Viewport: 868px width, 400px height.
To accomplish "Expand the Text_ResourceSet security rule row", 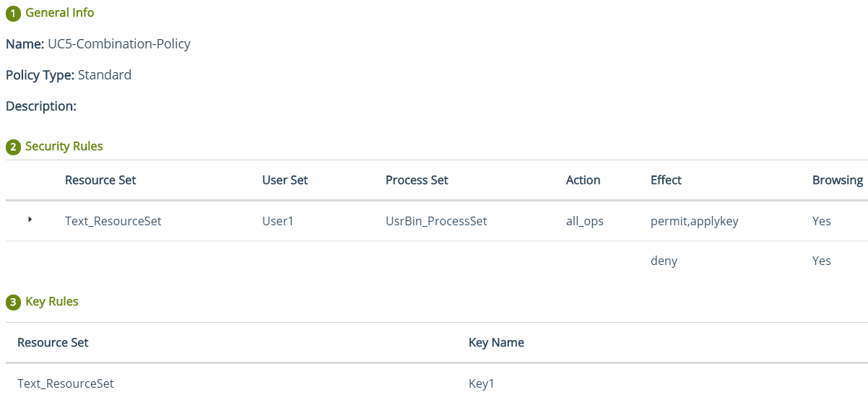I will (30, 219).
